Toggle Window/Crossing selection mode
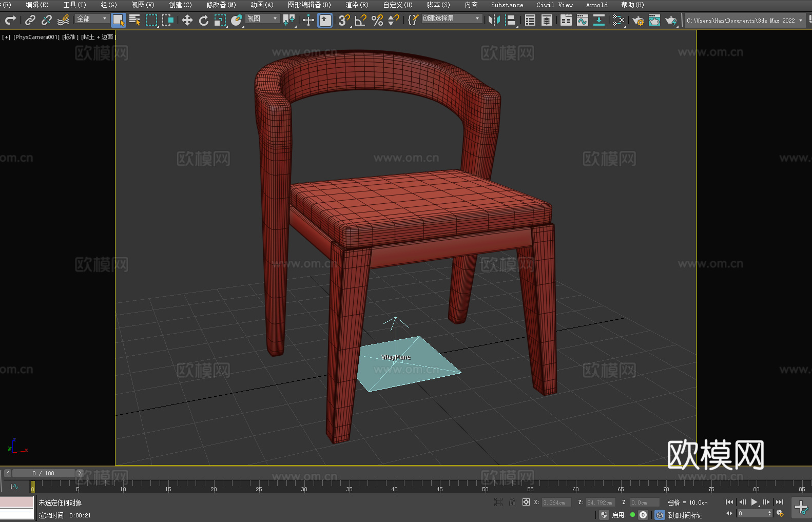The width and height of the screenshot is (812, 522). pyautogui.click(x=168, y=20)
